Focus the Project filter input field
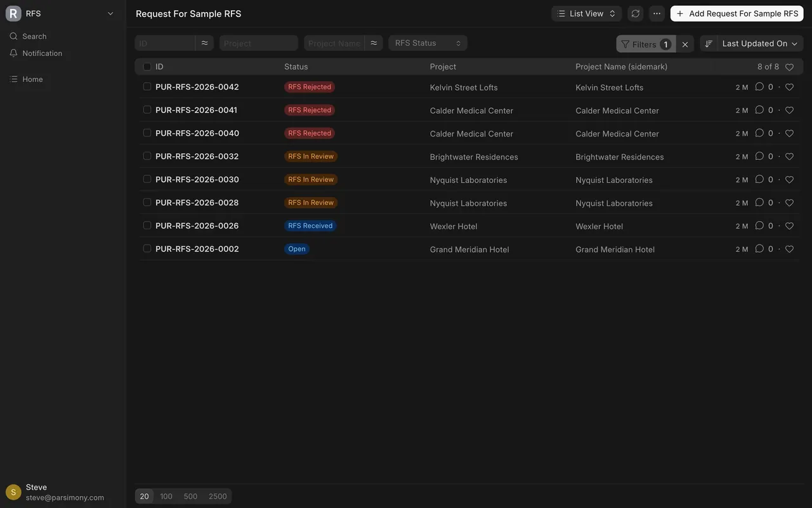812x508 pixels. point(259,43)
